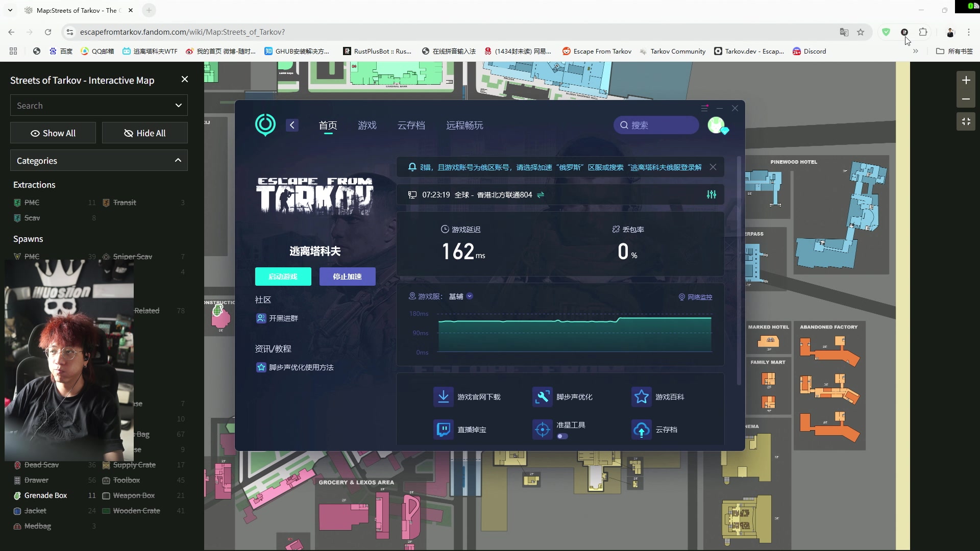Close the Interactive Map sidebar
Screen dimensions: 980x551
click(185, 79)
